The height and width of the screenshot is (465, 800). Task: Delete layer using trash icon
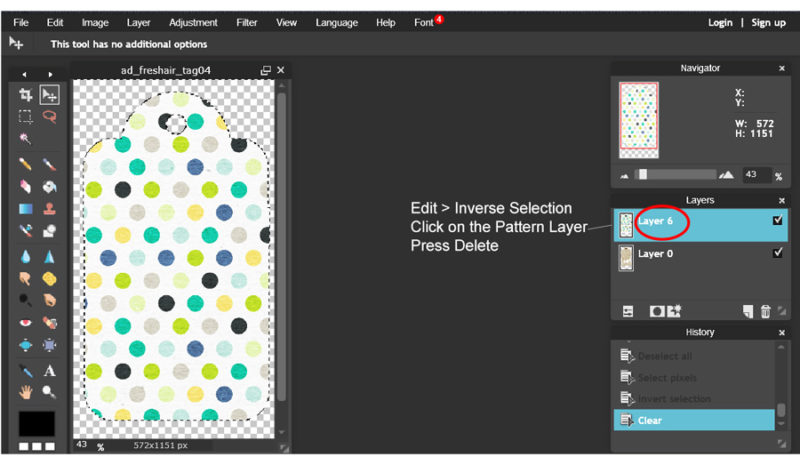tap(765, 312)
